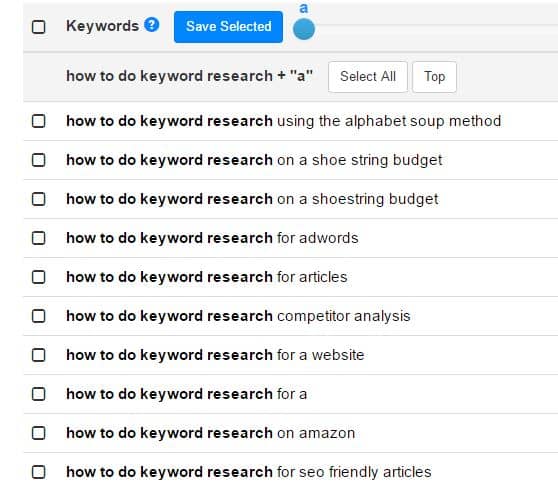Tick the for articles keyword checkbox
Viewport: 558px width, 487px height.
tap(38, 277)
